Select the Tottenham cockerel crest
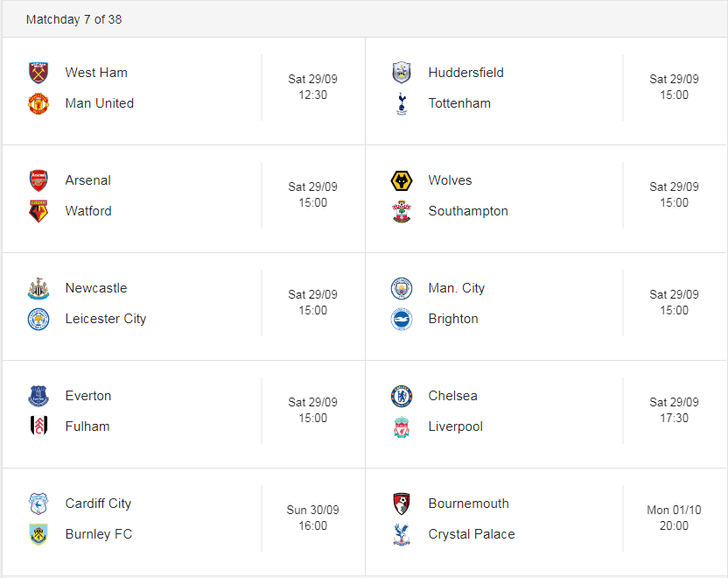The width and height of the screenshot is (728, 578). 402,103
